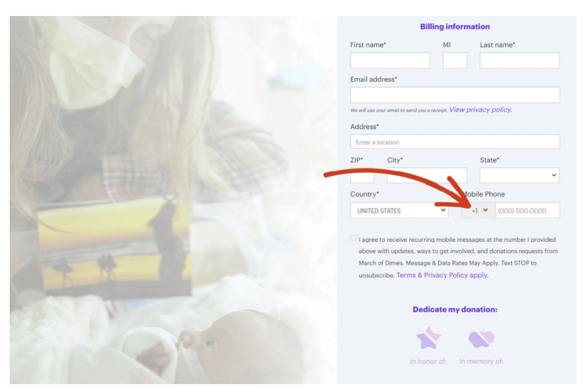Image resolution: width=588 pixels, height=392 pixels.
Task: Check the recurring mobile messages agreement box
Action: [x=353, y=238]
